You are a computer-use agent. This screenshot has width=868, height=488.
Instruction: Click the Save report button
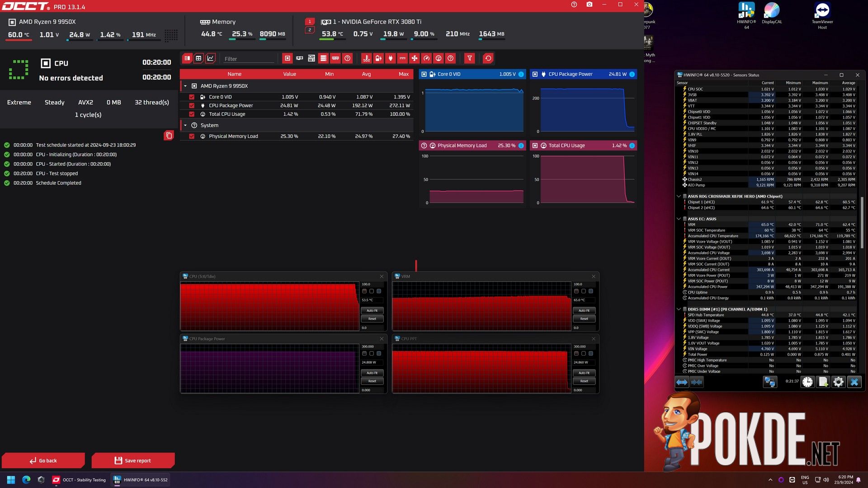click(x=133, y=460)
